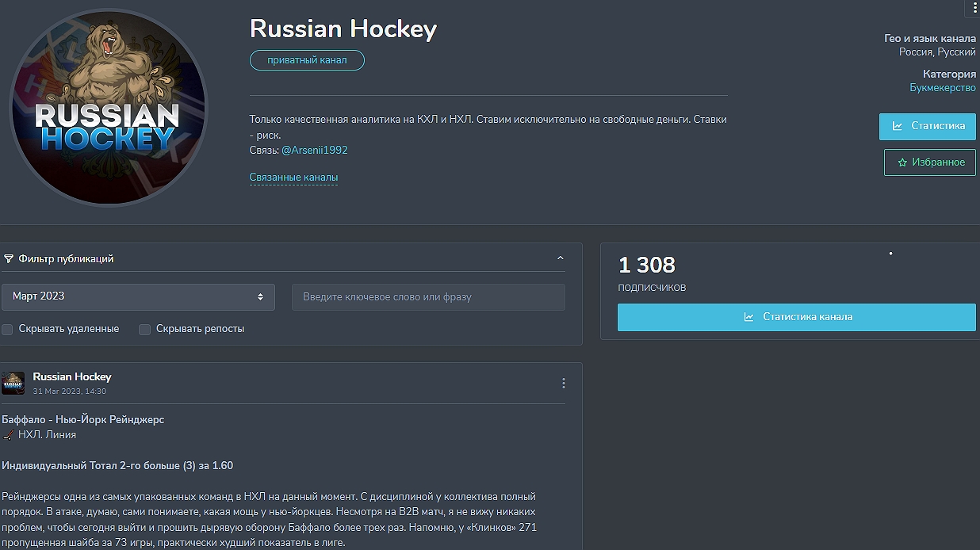980x550 pixels.
Task: Click the small channel avatar in the post
Action: 13,384
